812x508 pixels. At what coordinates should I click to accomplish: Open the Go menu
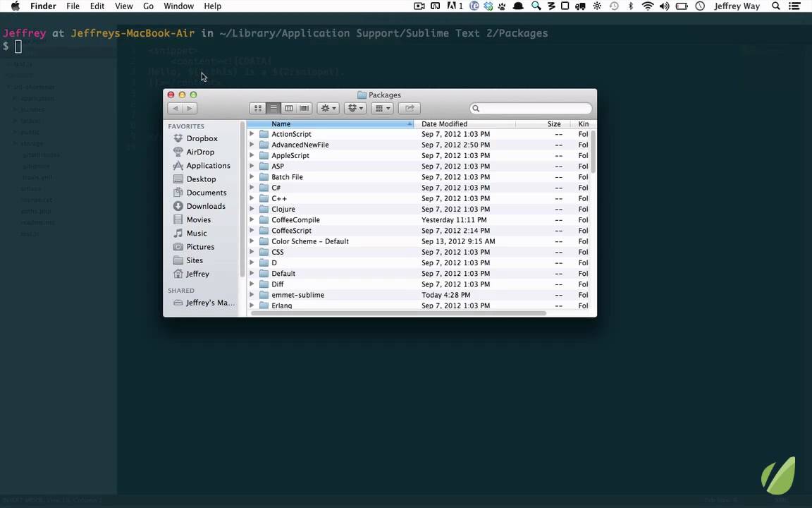tap(148, 6)
